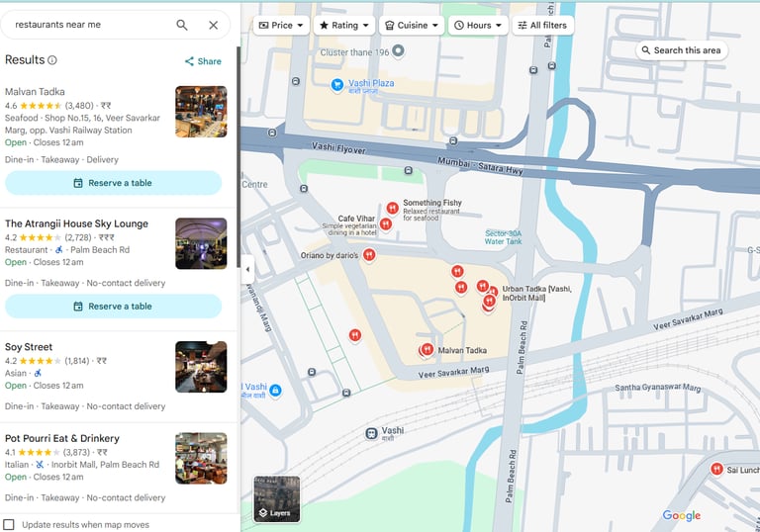The image size is (760, 532).
Task: Open The Atrangii House Sky Lounge listing
Action: click(x=76, y=223)
